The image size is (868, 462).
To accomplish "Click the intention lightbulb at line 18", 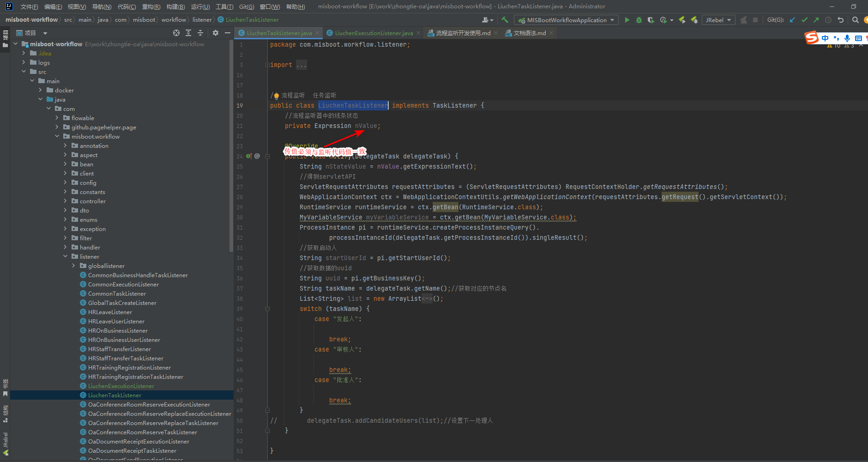I will [x=277, y=96].
